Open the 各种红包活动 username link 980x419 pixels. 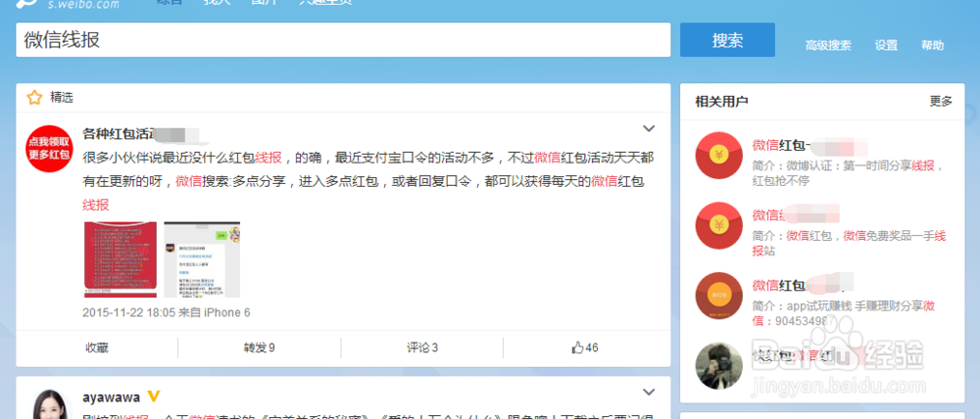pos(119,133)
